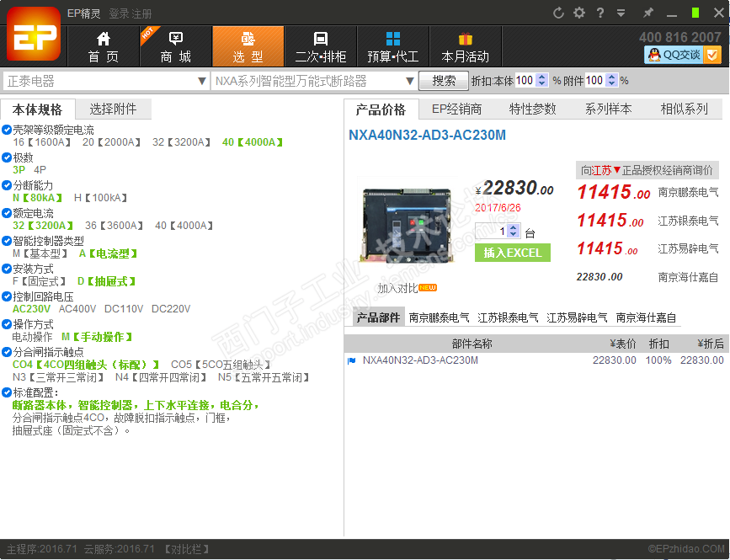Viewport: 730px width, 560px height.
Task: Click the check icon beside 操作方式
Action: [x=7, y=324]
